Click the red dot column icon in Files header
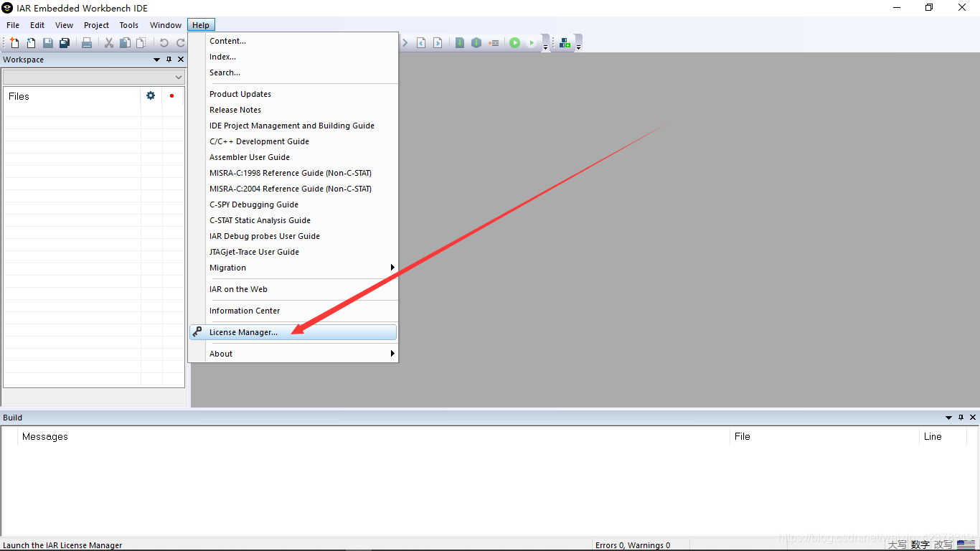 pos(171,95)
